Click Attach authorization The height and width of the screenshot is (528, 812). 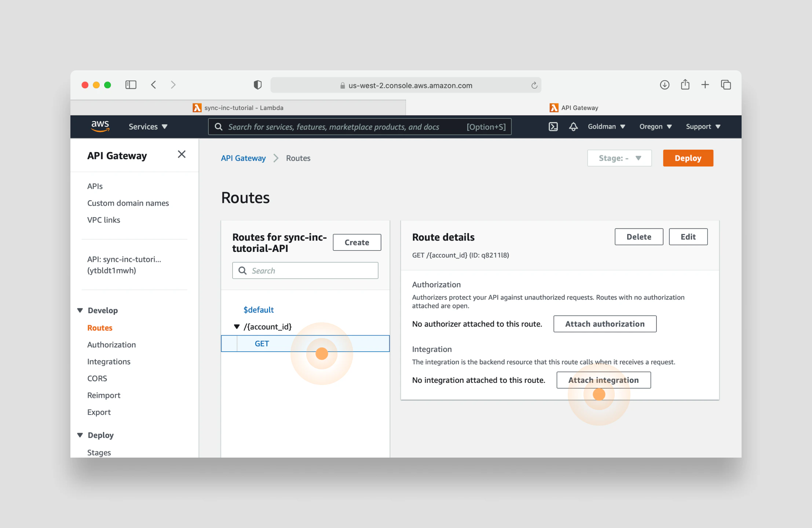(x=605, y=324)
